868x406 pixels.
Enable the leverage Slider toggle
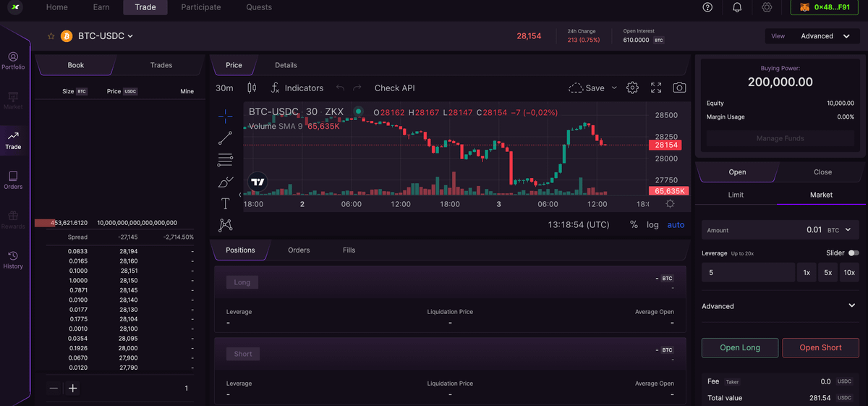pos(854,253)
